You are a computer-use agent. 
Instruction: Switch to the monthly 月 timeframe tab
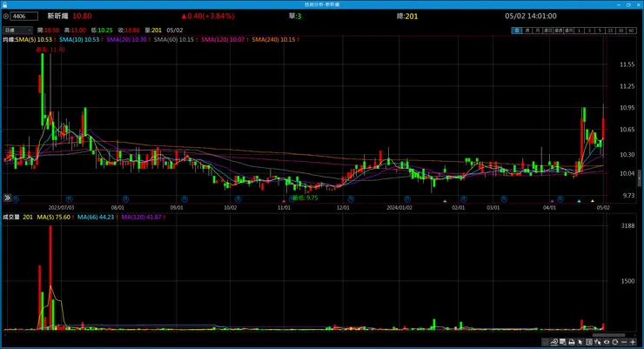[x=538, y=30]
